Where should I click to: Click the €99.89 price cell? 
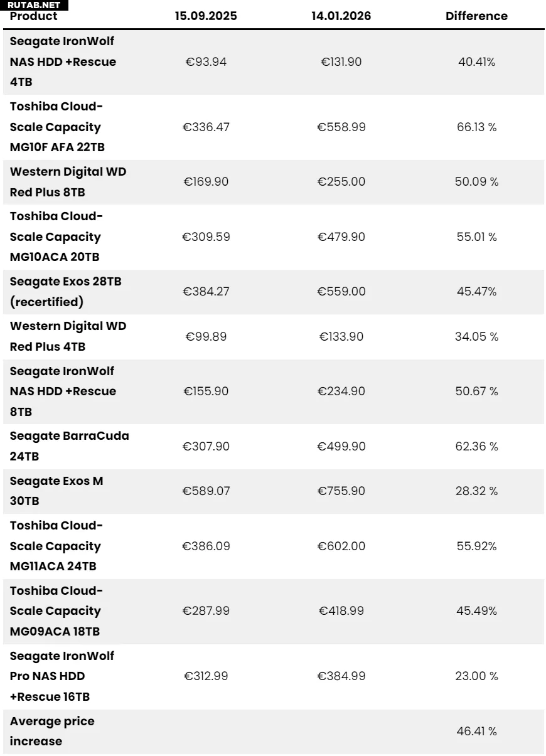pos(206,337)
